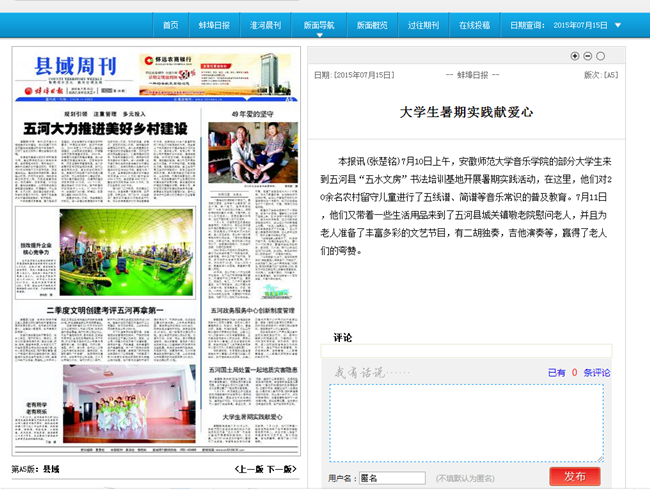
Task: Open the 蚌埠日报 menu item
Action: tap(213, 25)
